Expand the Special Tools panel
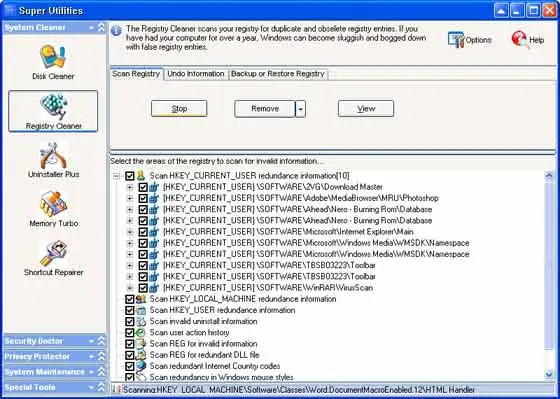 [101, 387]
